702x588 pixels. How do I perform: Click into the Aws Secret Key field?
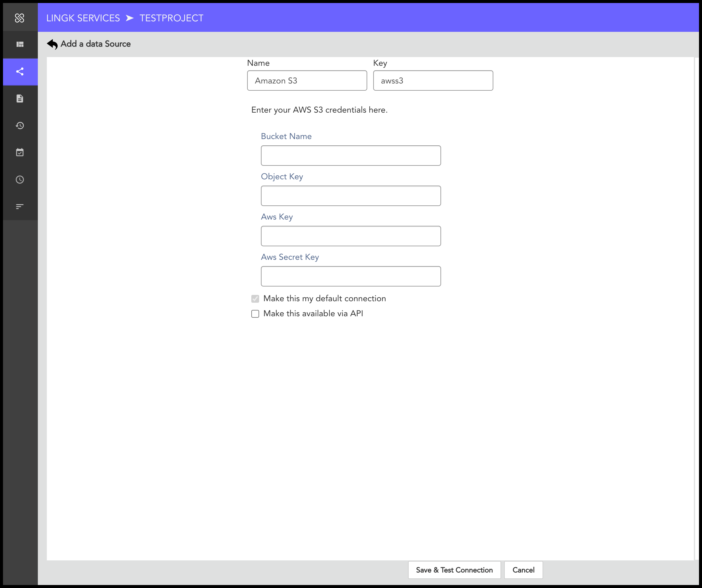[x=351, y=277]
